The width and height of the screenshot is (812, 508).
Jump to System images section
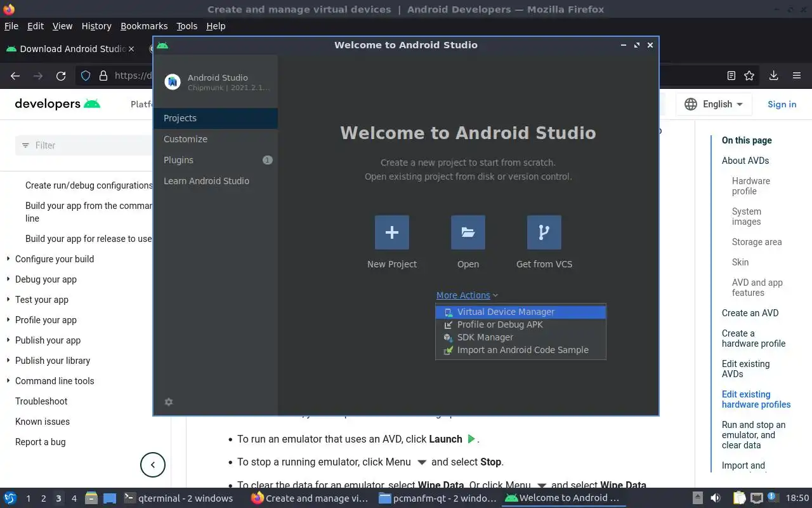click(747, 217)
